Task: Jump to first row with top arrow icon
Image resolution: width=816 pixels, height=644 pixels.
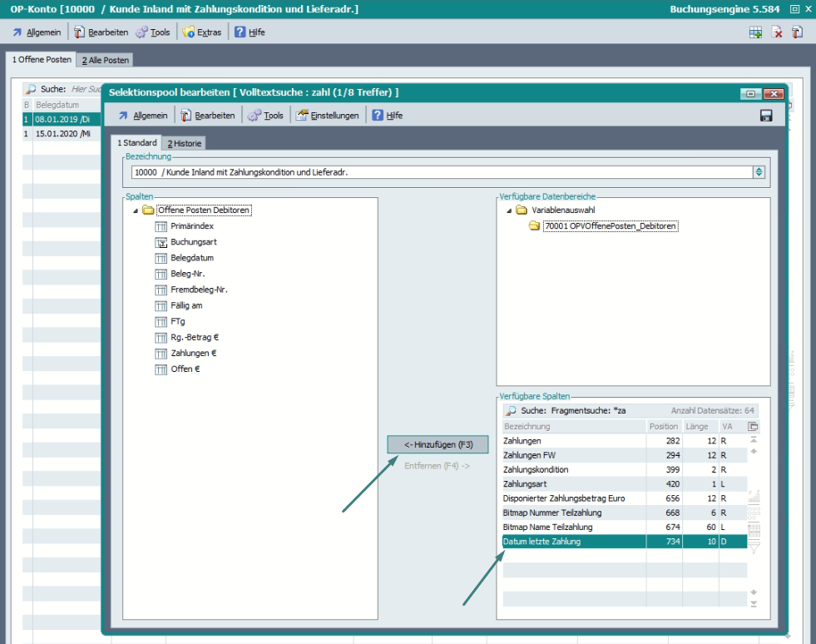Action: pos(754,438)
